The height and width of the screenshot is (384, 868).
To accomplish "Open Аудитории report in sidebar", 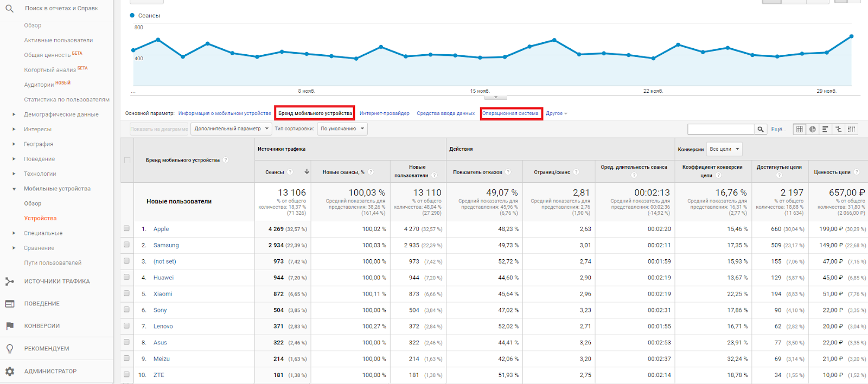I will click(39, 85).
